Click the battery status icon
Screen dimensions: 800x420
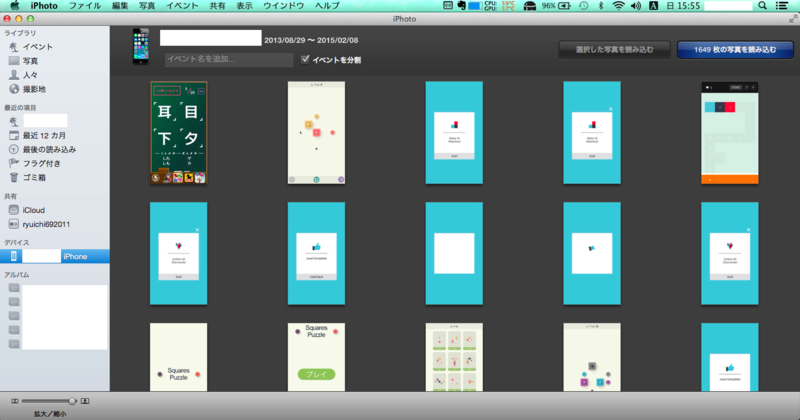(564, 6)
